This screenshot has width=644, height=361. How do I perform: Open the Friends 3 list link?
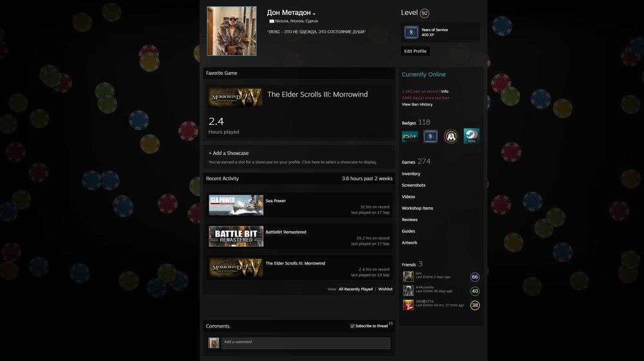coord(412,264)
